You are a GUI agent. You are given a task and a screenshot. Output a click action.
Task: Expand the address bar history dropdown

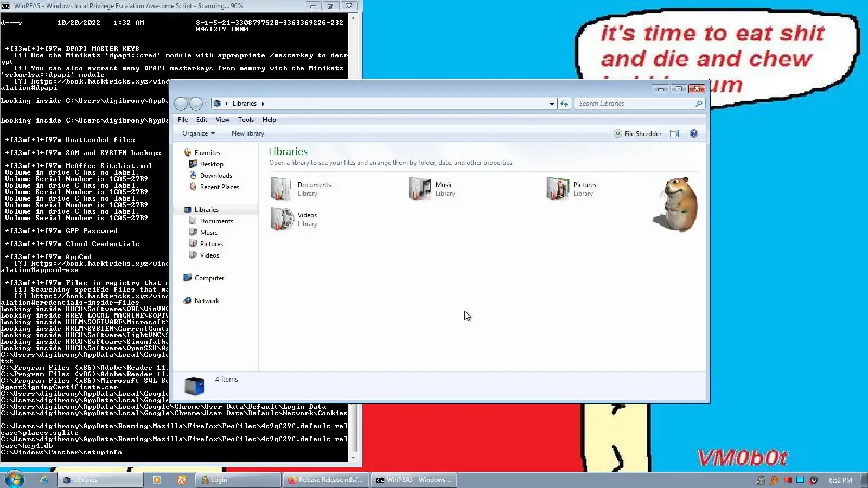(552, 104)
